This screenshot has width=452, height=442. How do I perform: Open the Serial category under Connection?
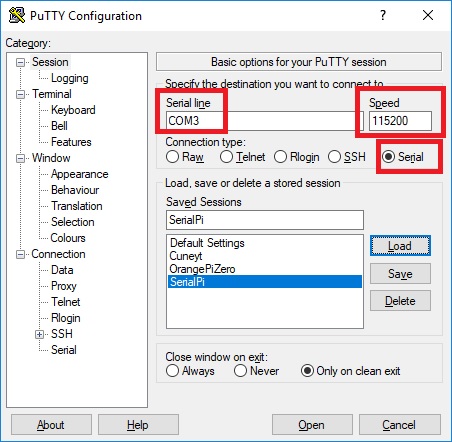64,350
